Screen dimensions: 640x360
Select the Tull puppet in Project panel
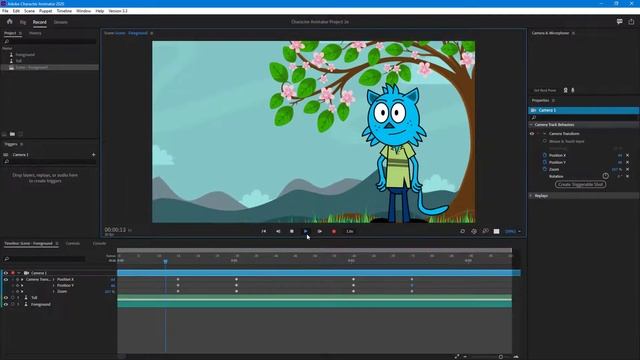click(19, 61)
